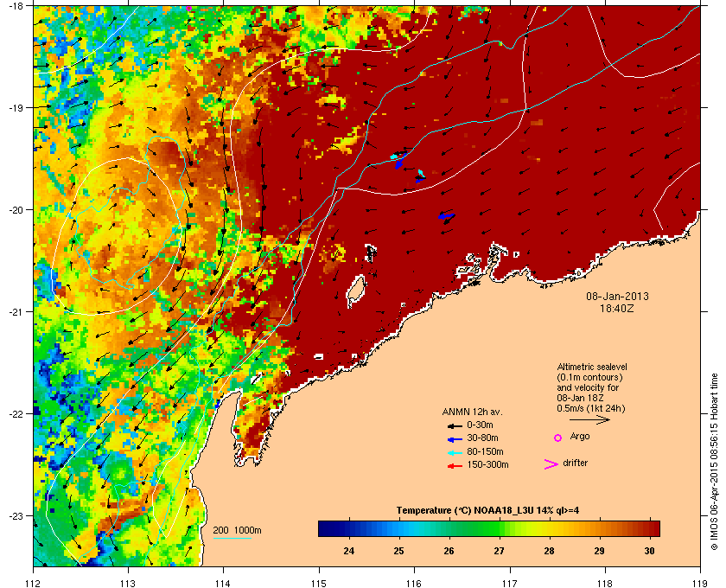Image resolution: width=726 pixels, height=588 pixels.
Task: Click the time label 18:40Z
Action: point(617,308)
